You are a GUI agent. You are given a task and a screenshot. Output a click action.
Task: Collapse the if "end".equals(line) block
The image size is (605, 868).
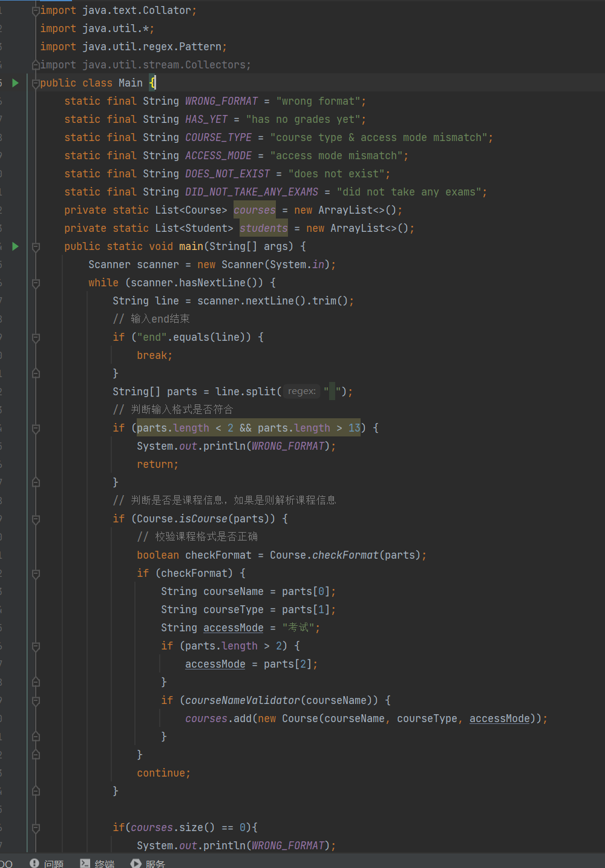pos(36,338)
